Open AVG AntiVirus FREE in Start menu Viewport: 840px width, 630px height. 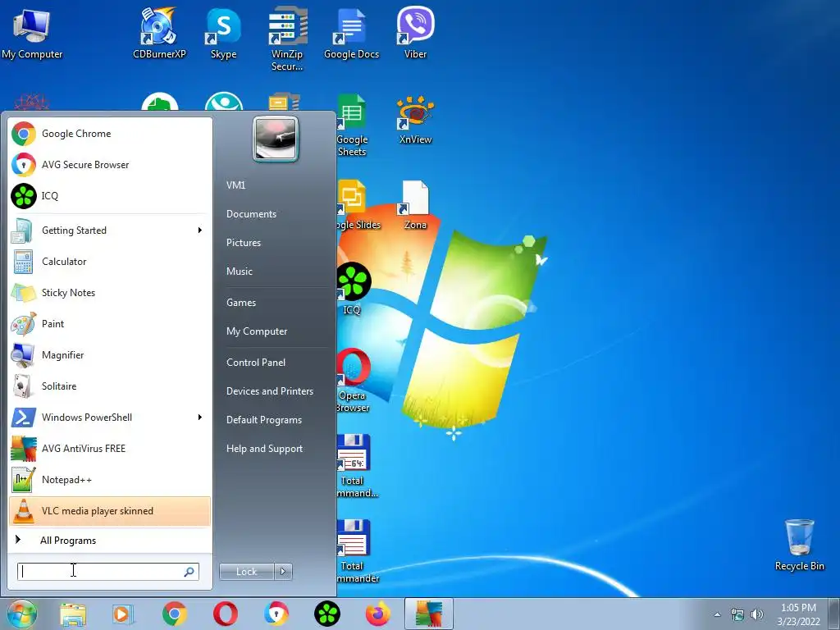[110, 449]
